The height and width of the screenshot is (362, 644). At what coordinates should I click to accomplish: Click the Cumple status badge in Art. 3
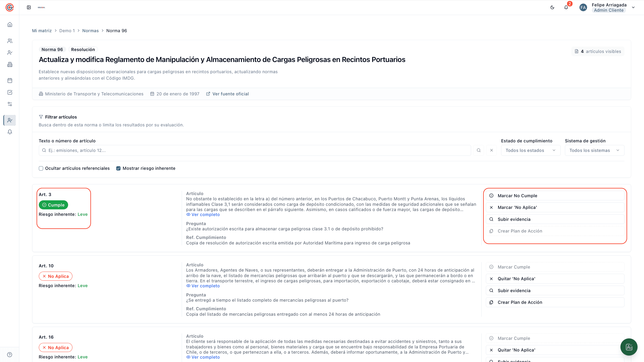(x=53, y=205)
